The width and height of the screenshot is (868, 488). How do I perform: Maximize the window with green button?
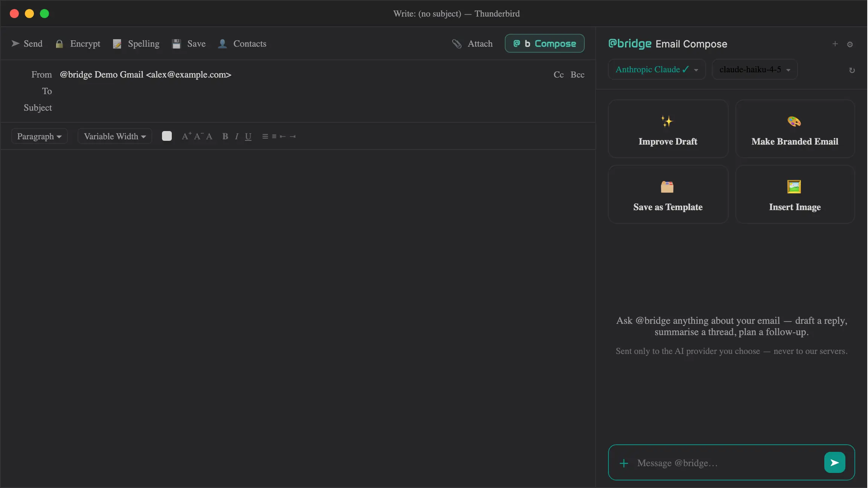[44, 14]
